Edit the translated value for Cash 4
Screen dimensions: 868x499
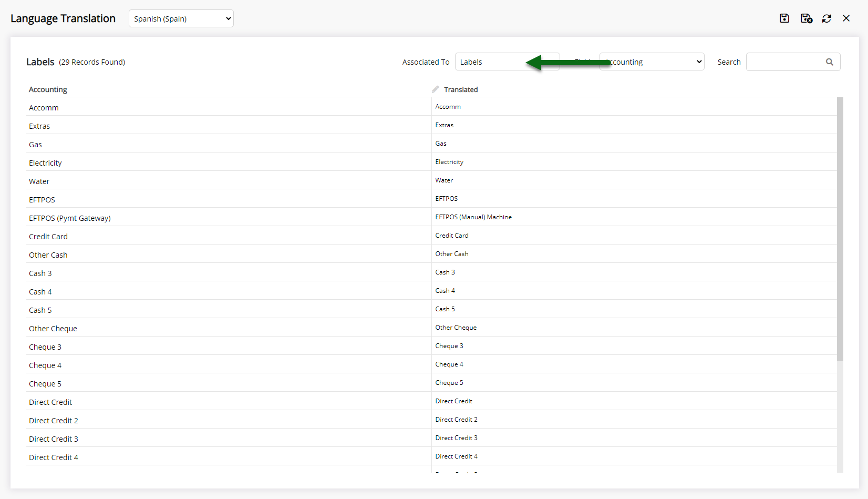pyautogui.click(x=634, y=291)
